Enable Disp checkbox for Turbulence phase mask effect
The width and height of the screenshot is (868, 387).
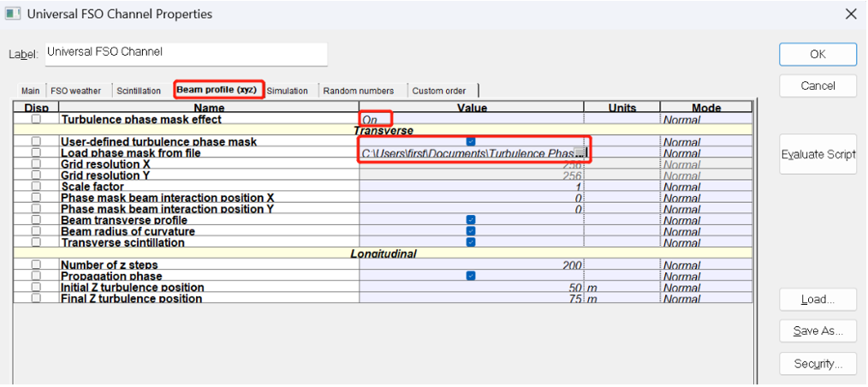(x=36, y=120)
